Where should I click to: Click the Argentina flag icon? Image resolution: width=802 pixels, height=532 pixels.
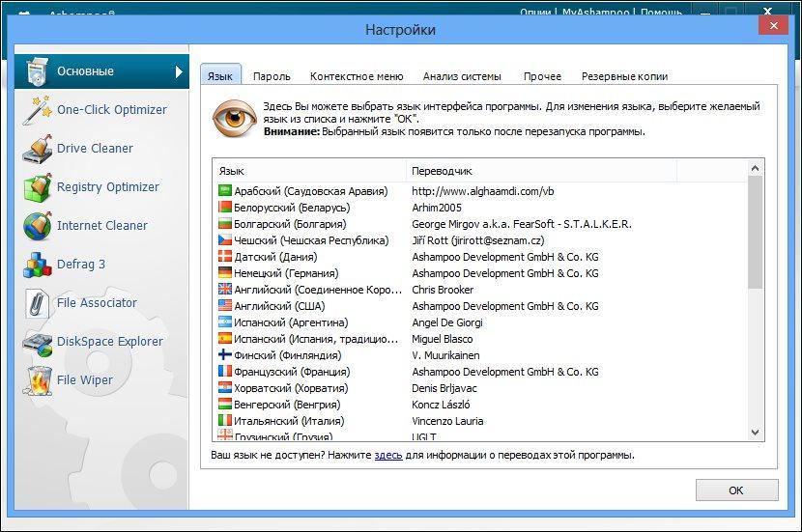click(225, 322)
